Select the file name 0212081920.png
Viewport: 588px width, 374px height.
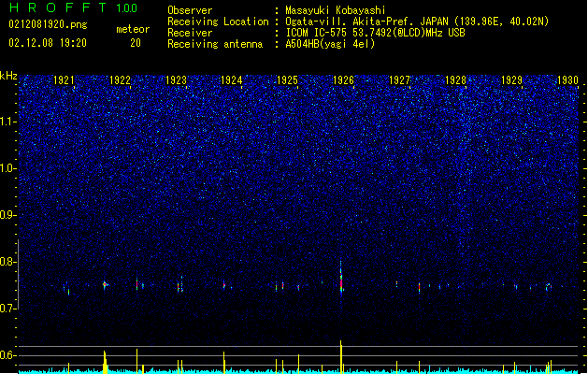coord(48,24)
